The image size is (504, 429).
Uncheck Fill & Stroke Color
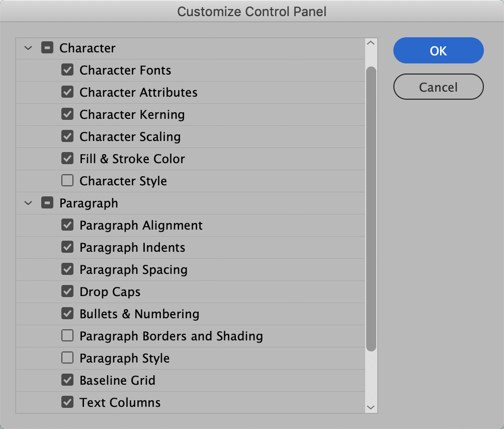point(67,159)
